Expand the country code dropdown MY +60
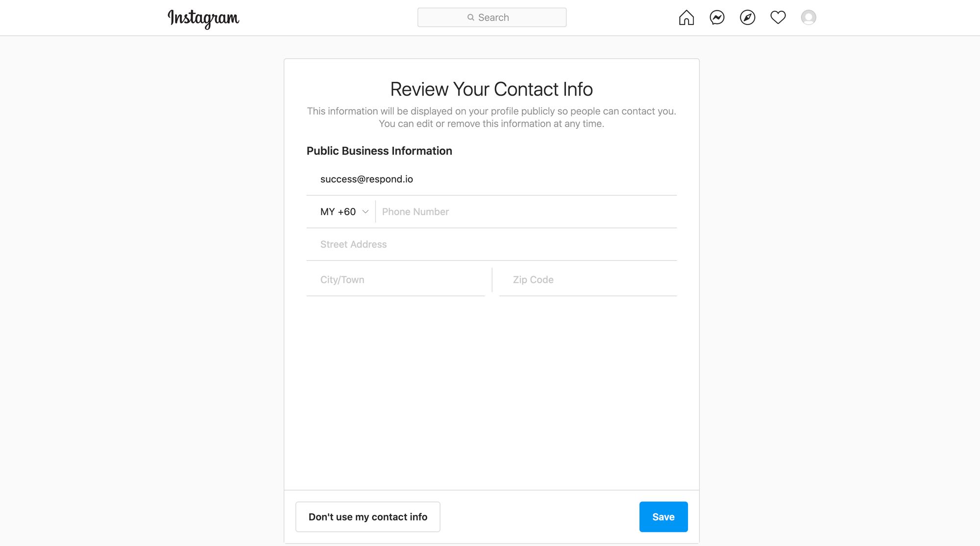The width and height of the screenshot is (980, 546). coord(343,211)
